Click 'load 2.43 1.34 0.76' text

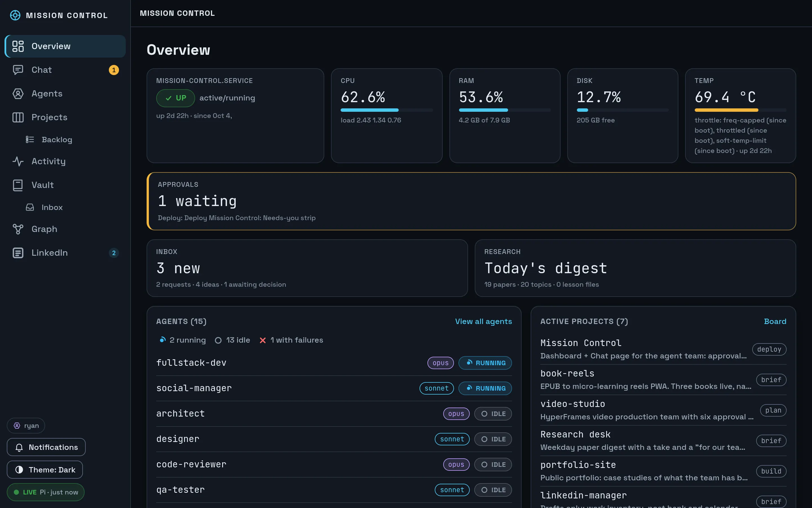pyautogui.click(x=371, y=120)
